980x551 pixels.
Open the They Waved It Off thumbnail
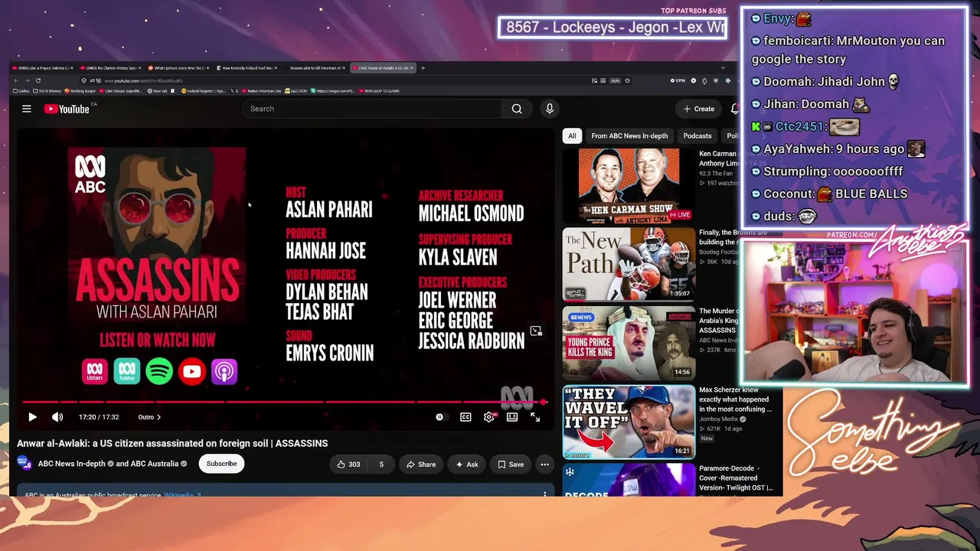point(629,422)
